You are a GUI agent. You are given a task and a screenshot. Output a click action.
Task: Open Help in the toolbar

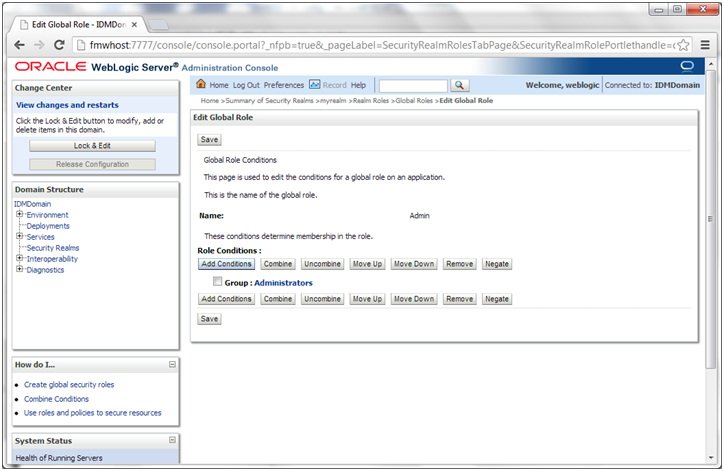pos(358,85)
